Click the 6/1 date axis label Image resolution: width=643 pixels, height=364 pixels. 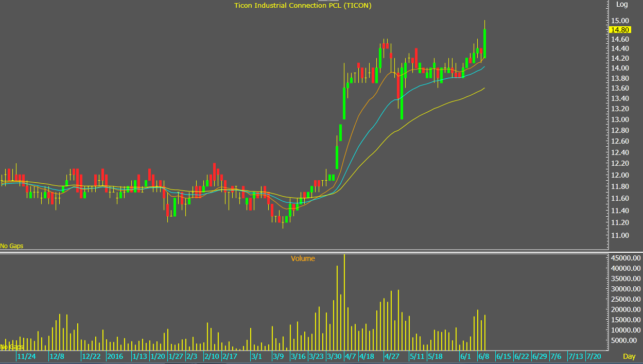tap(466, 356)
